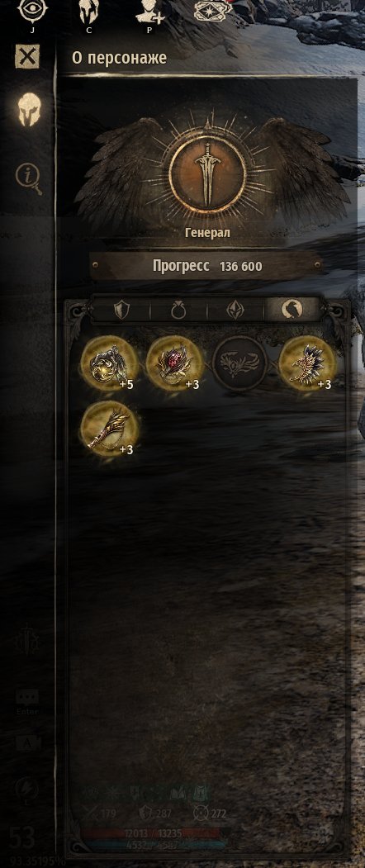
Task: Select the feathered wing item with +3
Action: coord(306,363)
